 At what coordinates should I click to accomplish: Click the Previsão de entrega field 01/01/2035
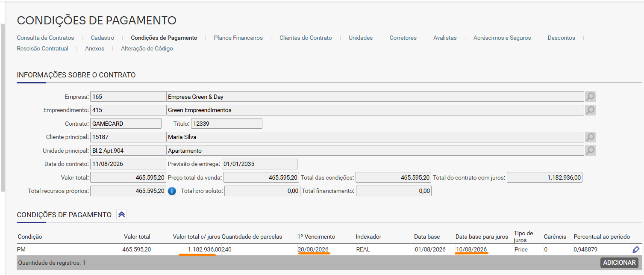(259, 164)
